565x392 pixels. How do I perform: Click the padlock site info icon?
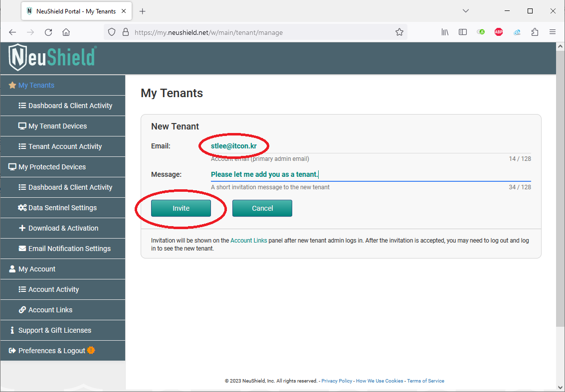[x=125, y=32]
